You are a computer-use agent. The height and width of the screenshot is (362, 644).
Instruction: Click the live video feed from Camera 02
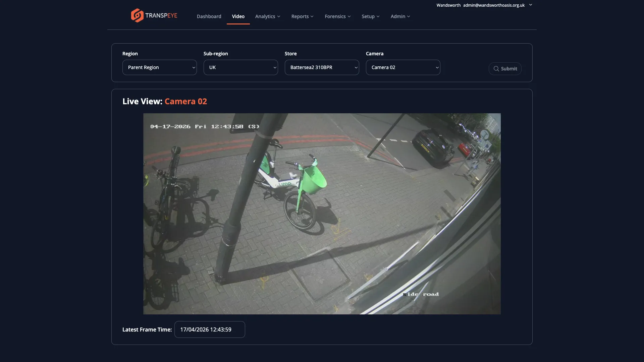pos(322,214)
